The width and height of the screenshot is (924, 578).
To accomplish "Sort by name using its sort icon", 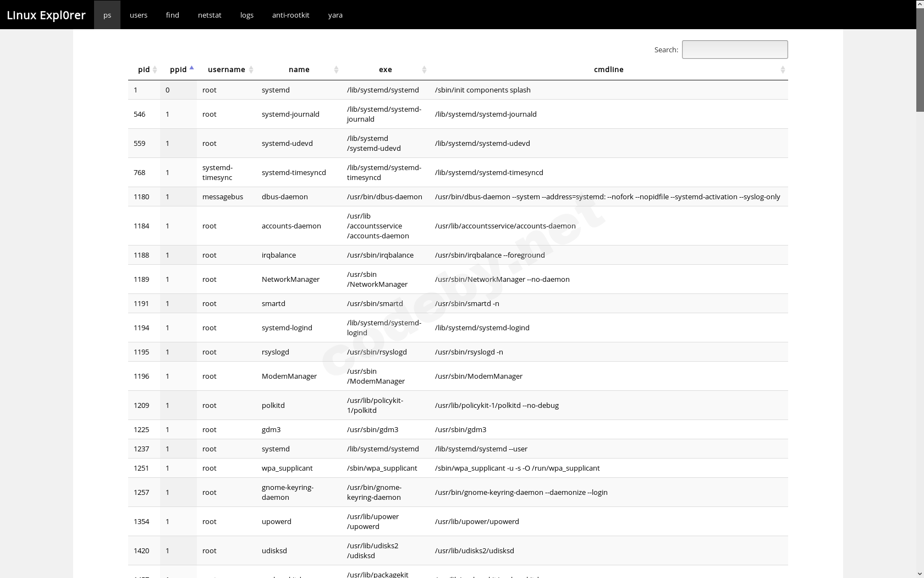I will 336,70.
